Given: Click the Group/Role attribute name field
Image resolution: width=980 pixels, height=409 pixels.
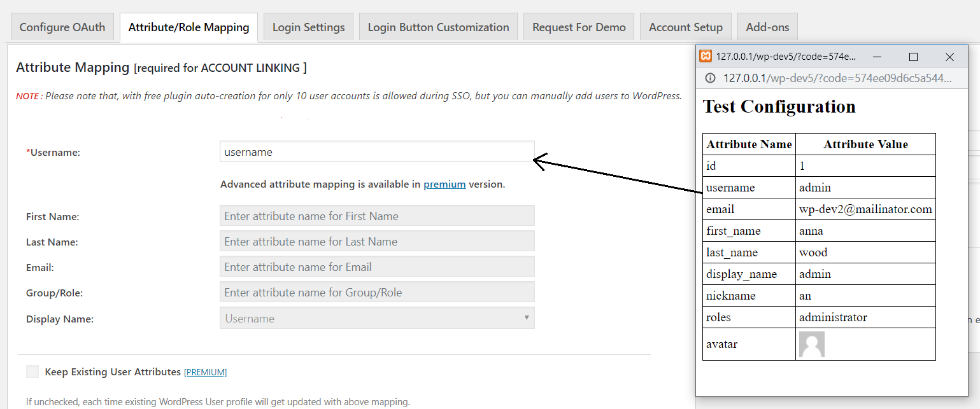Looking at the screenshot, I should tap(377, 292).
